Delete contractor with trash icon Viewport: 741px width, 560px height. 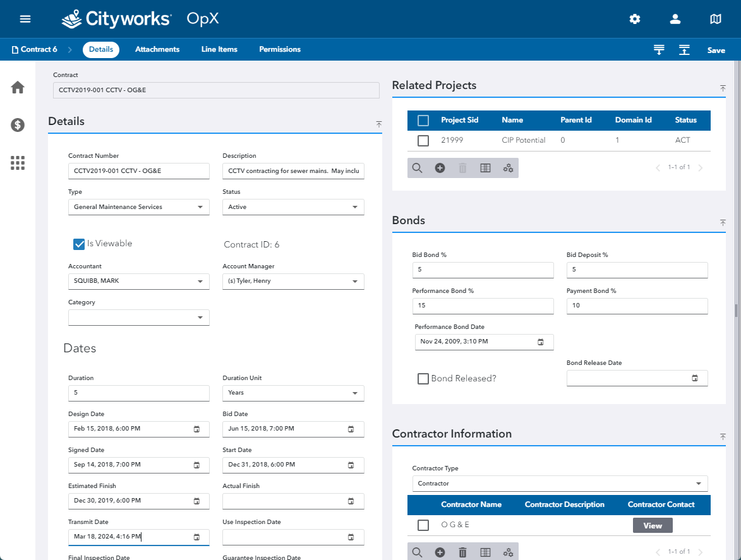point(462,552)
